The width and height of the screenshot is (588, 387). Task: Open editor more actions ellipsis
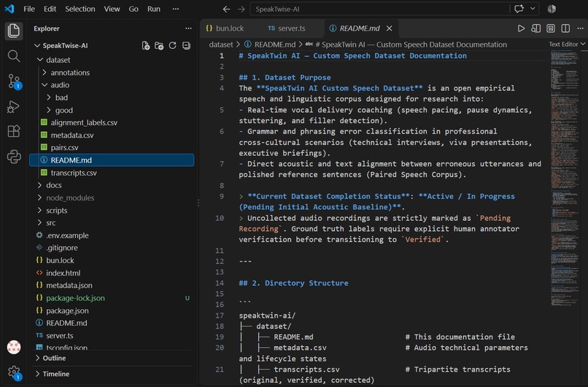pyautogui.click(x=580, y=28)
